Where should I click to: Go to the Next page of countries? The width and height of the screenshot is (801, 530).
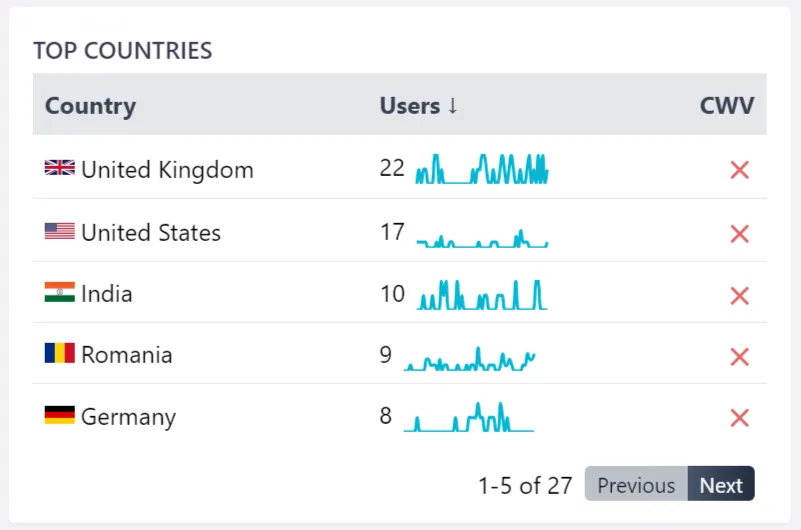pyautogui.click(x=721, y=485)
